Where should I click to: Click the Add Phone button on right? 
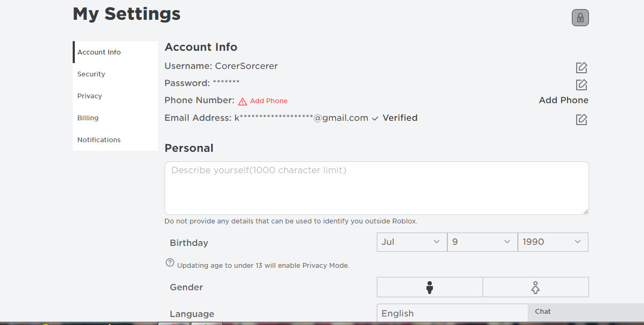(x=563, y=100)
